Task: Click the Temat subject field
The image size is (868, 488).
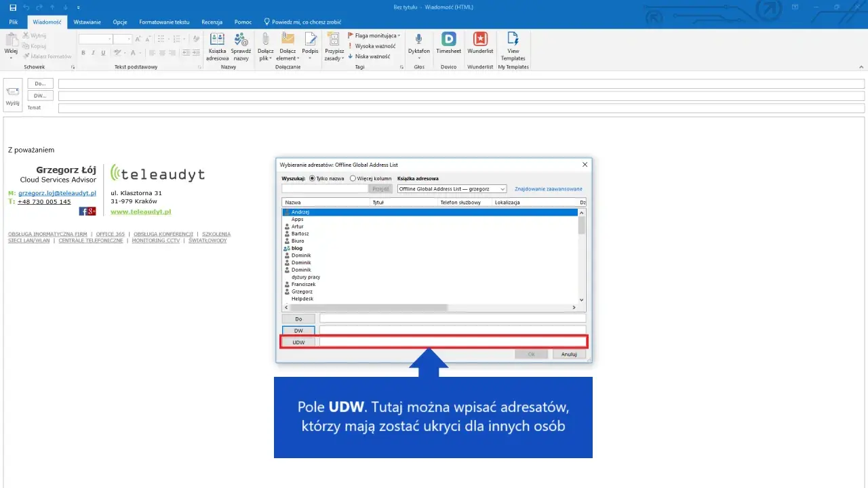Action: point(461,108)
